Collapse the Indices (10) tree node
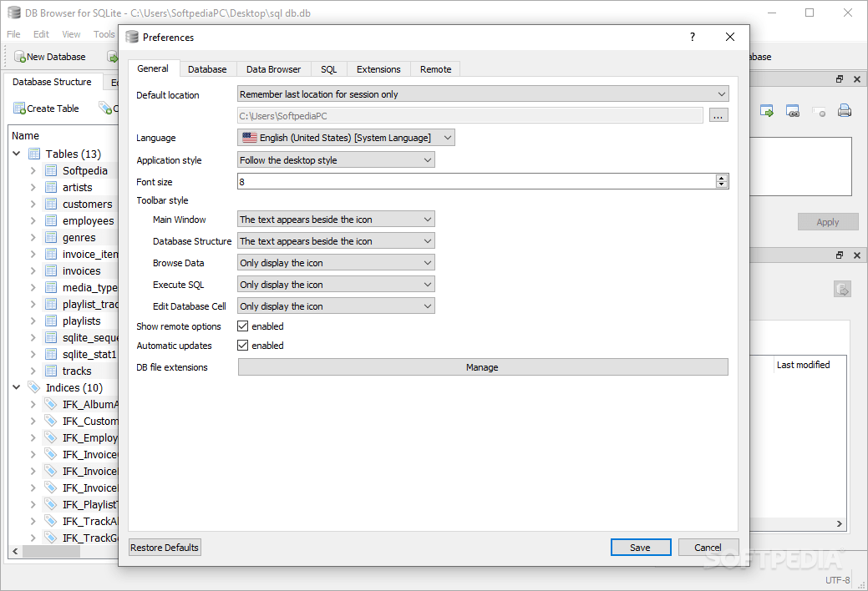Screen dimensions: 868x591 pos(17,387)
